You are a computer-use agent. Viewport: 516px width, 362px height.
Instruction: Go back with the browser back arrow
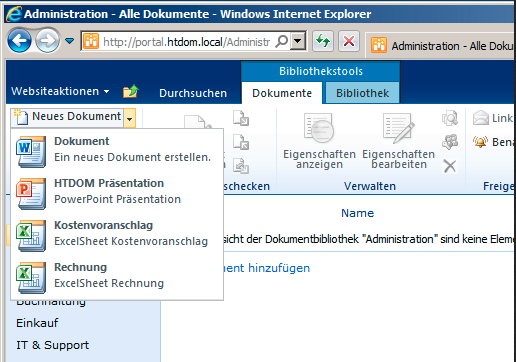[x=19, y=41]
